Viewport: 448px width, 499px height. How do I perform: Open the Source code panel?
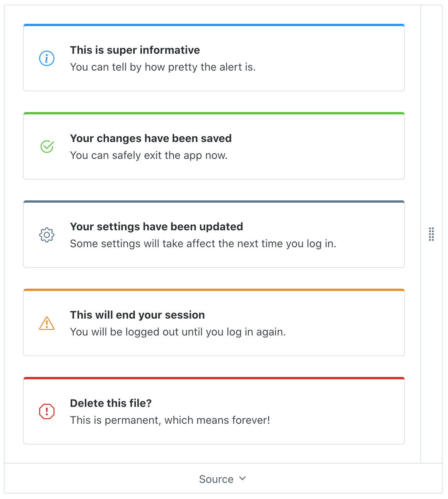[223, 479]
